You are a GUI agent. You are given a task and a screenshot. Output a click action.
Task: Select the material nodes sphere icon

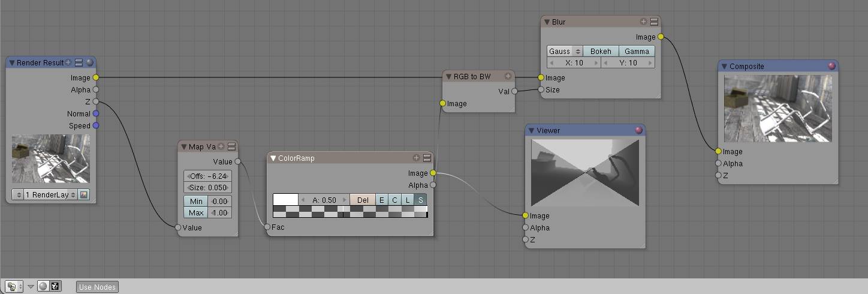[x=43, y=287]
